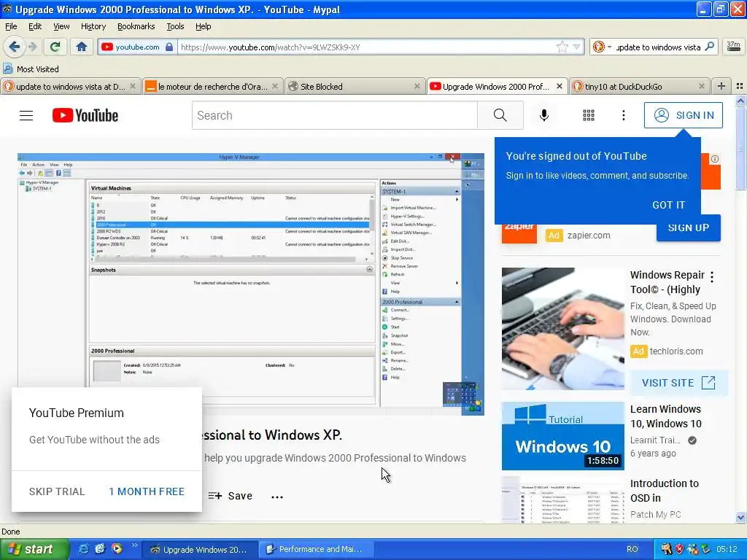This screenshot has width=747, height=560.
Task: Open the View menu
Action: tap(61, 26)
